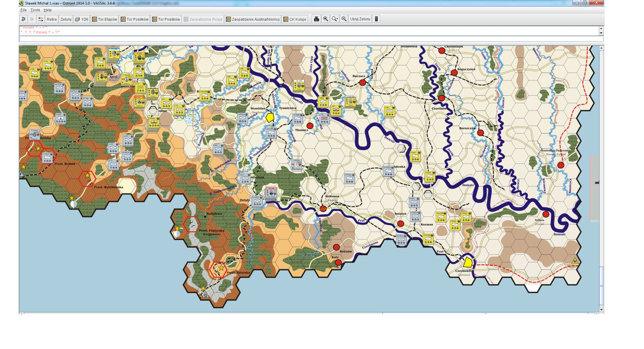Click the red hexagon at Przeł. Tatarska
The width and height of the screenshot is (644, 349).
tap(219, 270)
